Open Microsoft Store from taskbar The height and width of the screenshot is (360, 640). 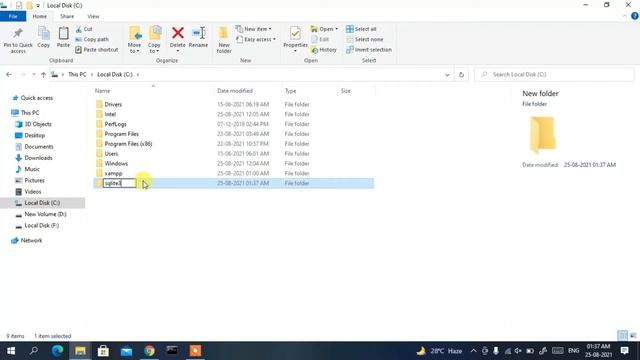click(x=103, y=351)
